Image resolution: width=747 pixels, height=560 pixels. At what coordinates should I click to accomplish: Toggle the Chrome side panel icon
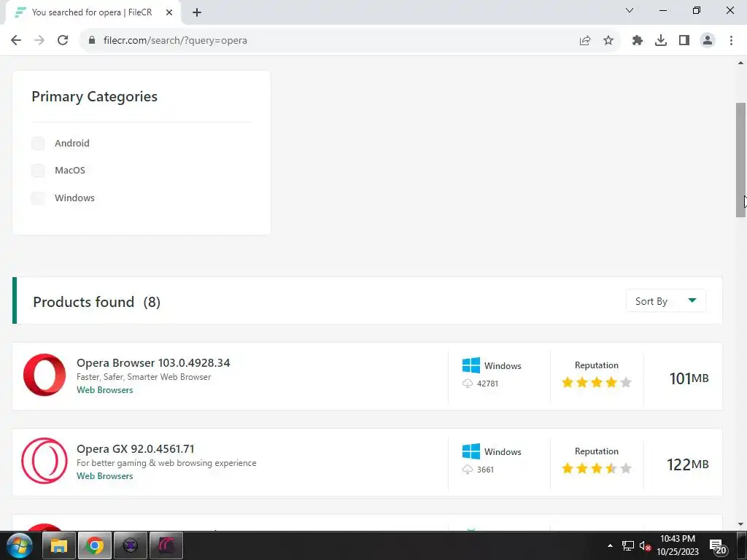684,41
